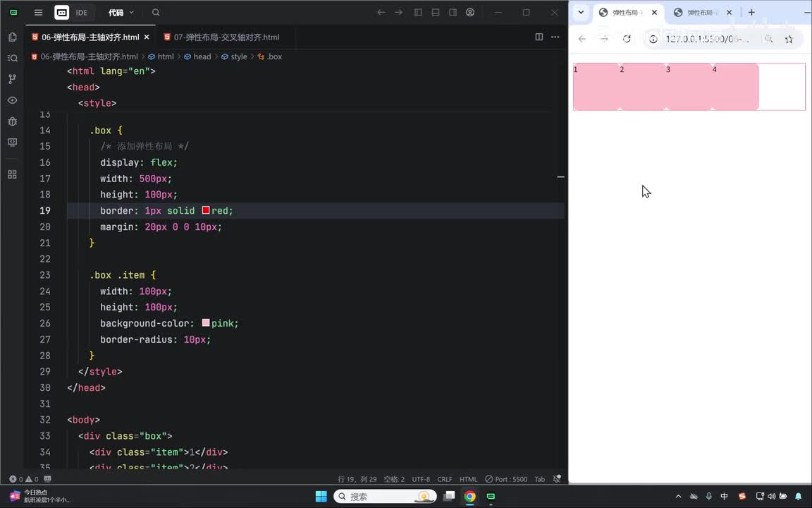Image resolution: width=812 pixels, height=508 pixels.
Task: Toggle the secondary sidebar layout icon
Action: click(453, 13)
